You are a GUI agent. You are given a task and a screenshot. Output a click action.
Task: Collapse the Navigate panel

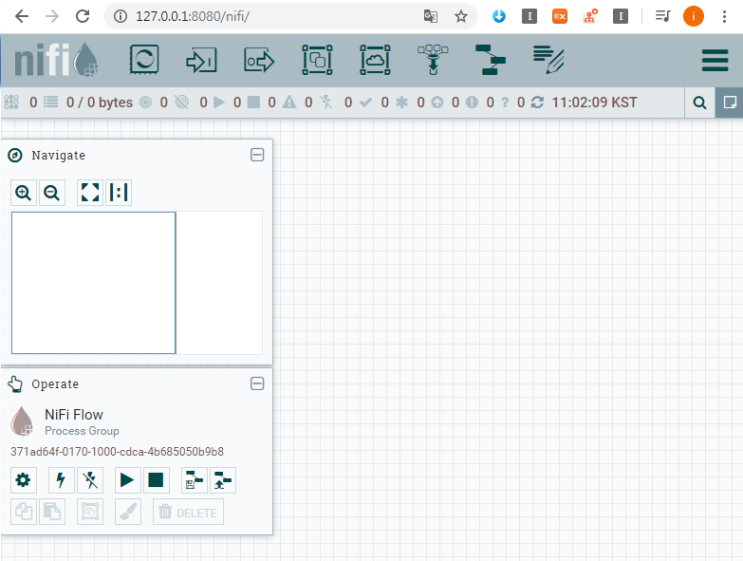(257, 155)
